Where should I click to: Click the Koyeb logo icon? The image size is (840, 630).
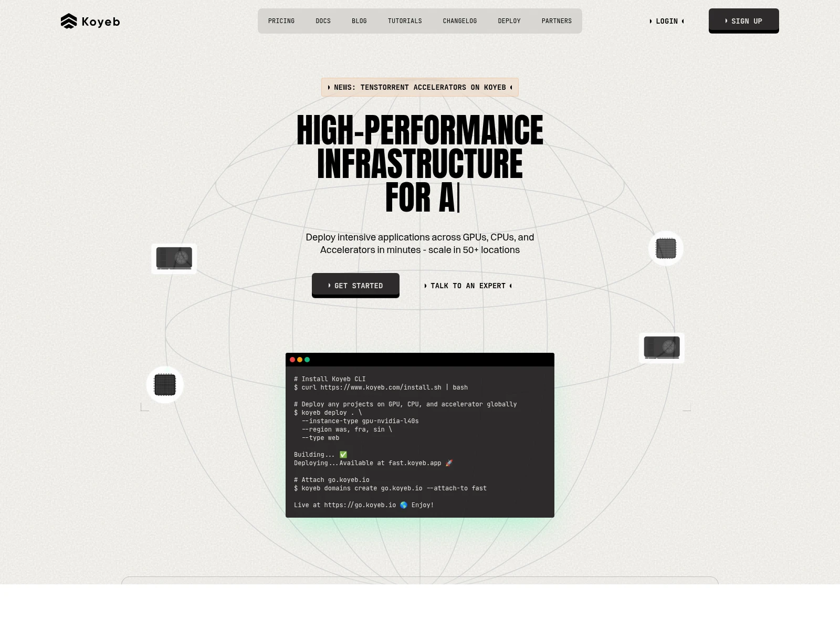[x=69, y=21]
